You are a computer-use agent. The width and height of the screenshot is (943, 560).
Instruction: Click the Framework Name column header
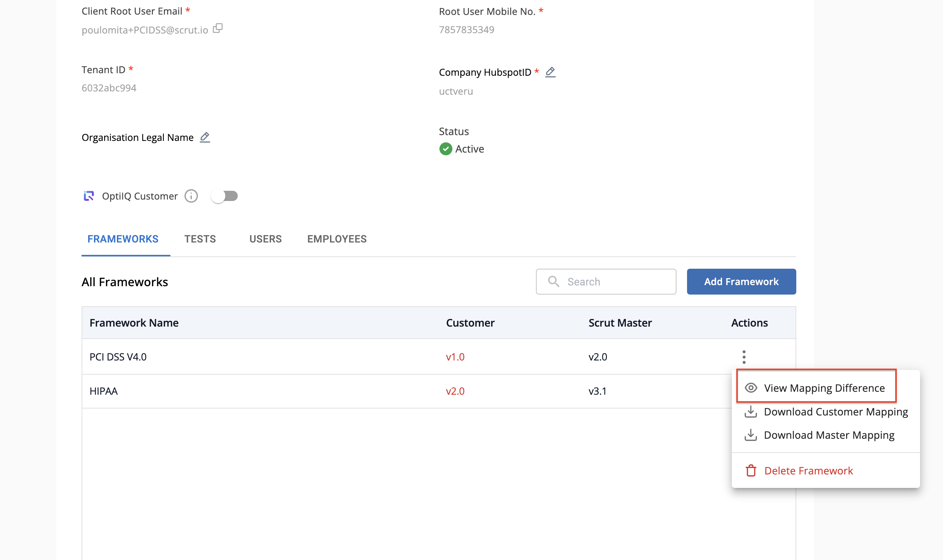pos(134,323)
